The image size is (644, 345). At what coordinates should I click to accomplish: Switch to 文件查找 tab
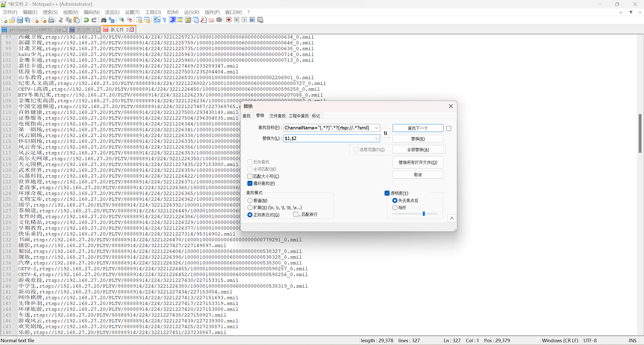(x=278, y=116)
